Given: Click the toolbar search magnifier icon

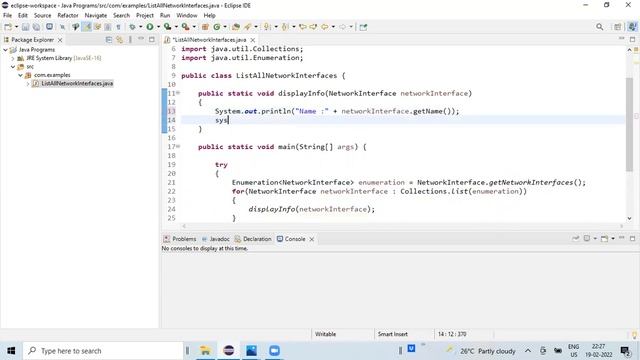Looking at the screenshot, I should click(599, 27).
